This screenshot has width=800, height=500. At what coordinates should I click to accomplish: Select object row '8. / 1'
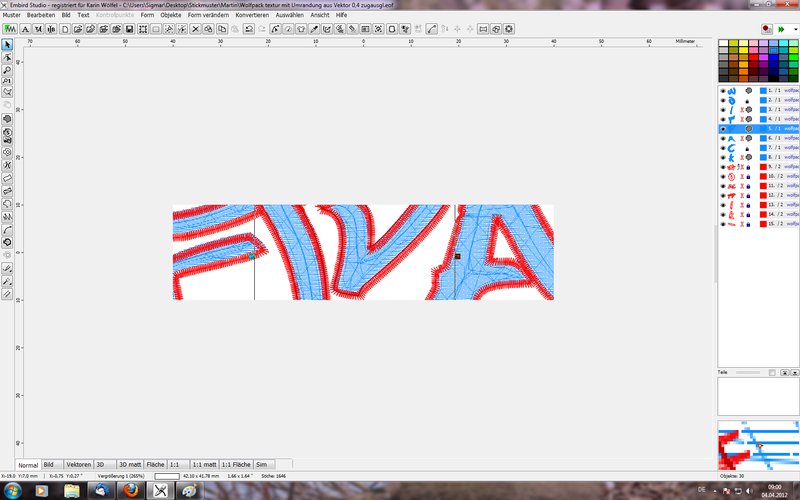tap(758, 158)
